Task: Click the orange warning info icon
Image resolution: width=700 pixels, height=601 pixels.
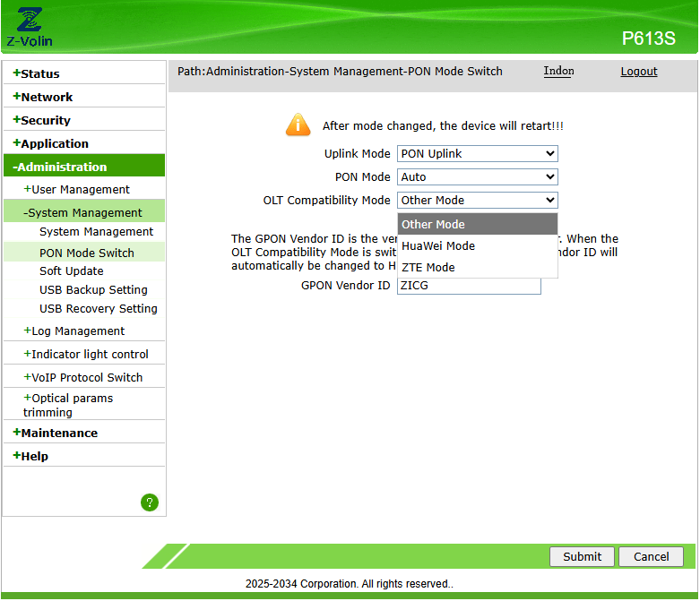Action: pyautogui.click(x=298, y=124)
